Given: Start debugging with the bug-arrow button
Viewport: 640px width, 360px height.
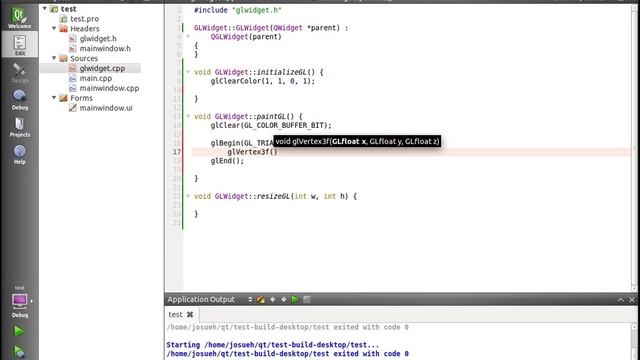Looking at the screenshot, I should click(x=19, y=352).
